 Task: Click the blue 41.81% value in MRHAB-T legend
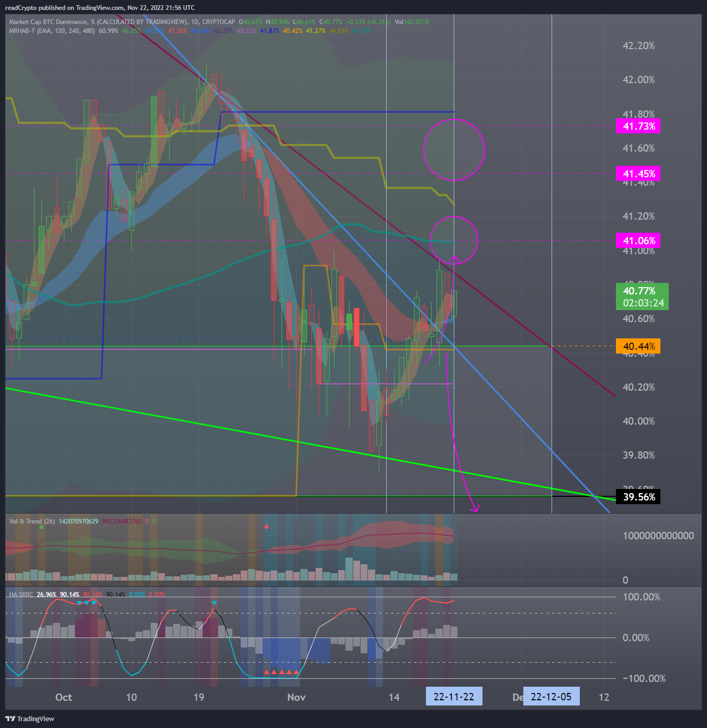point(270,31)
